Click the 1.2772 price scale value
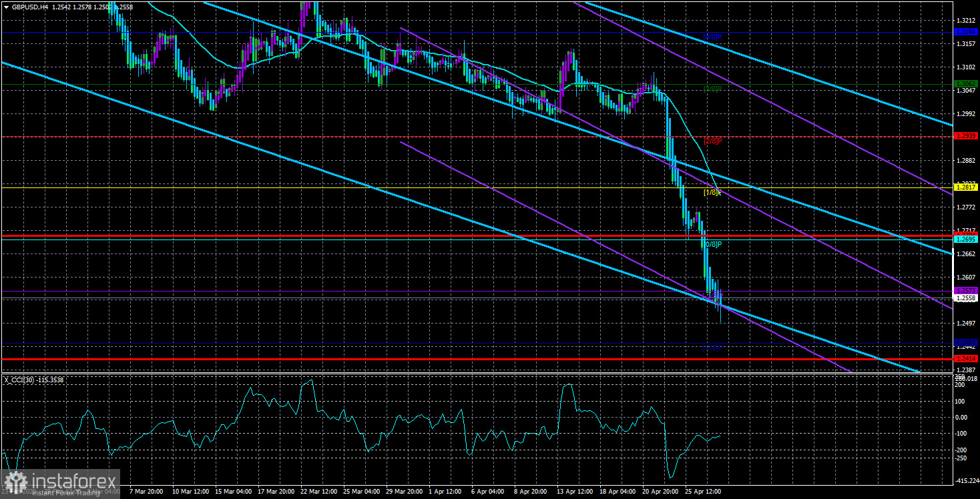 point(965,207)
